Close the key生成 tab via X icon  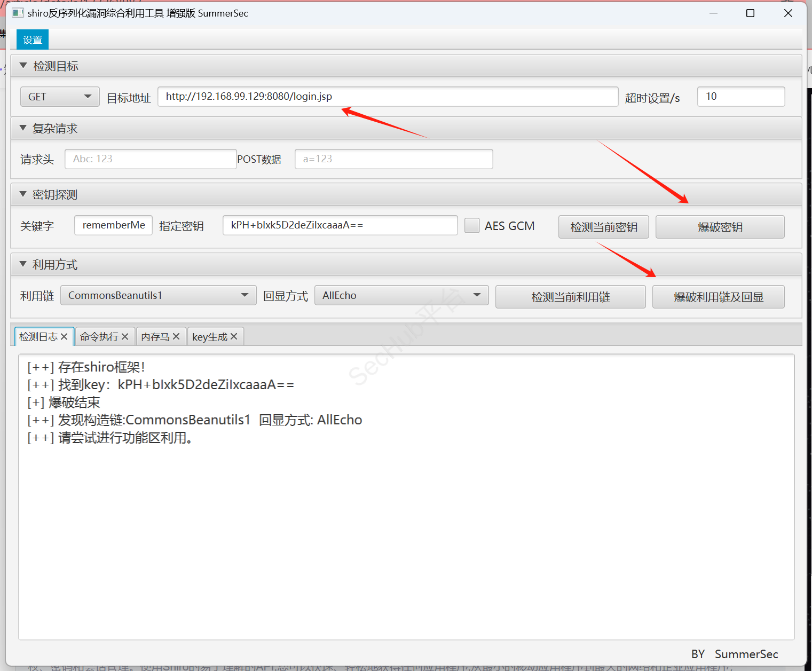pyautogui.click(x=234, y=337)
